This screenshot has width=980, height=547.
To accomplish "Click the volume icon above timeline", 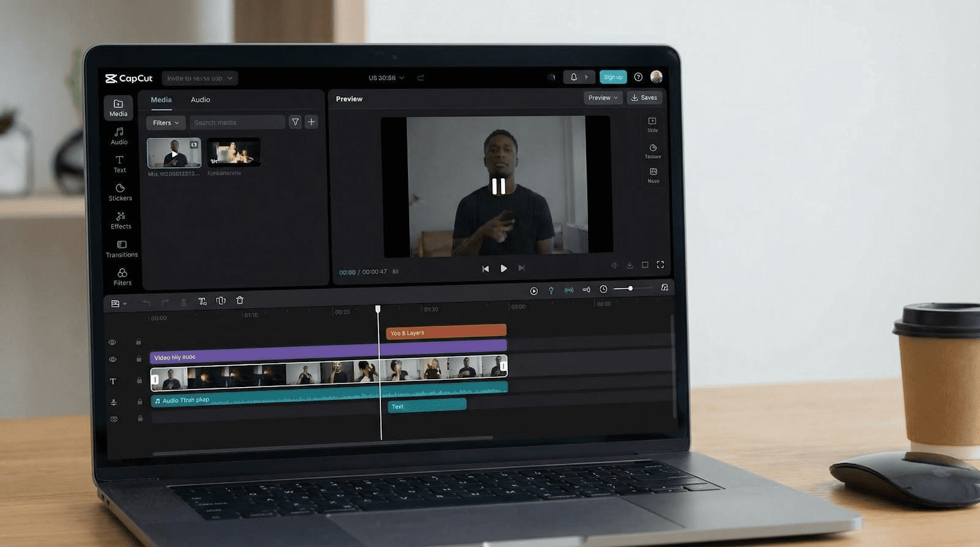I will click(x=586, y=290).
